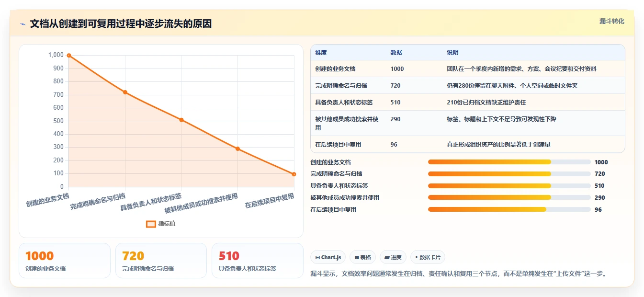Click the card title 文档从创建到可复用过程中逐步流失的原因
Screen dimensions: 644x297
coord(121,24)
